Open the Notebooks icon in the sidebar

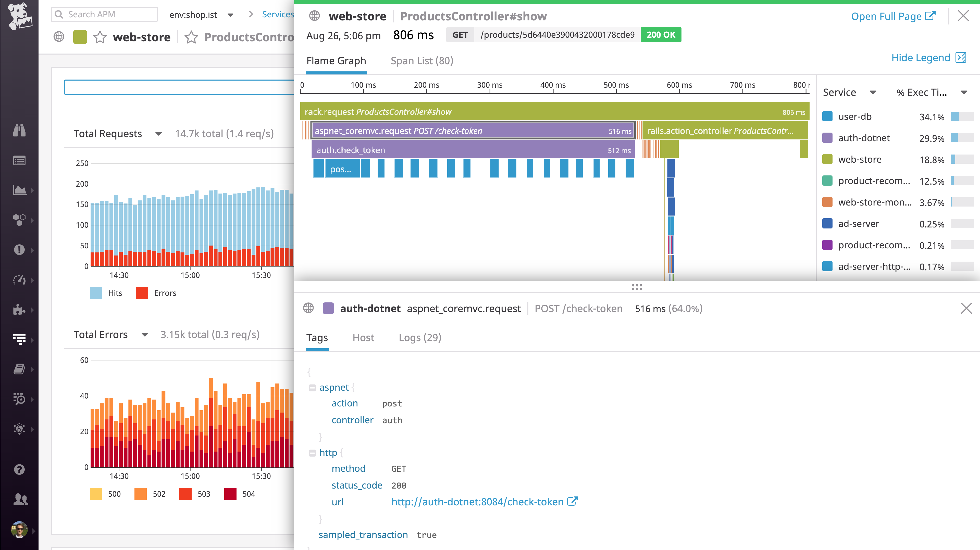click(20, 369)
